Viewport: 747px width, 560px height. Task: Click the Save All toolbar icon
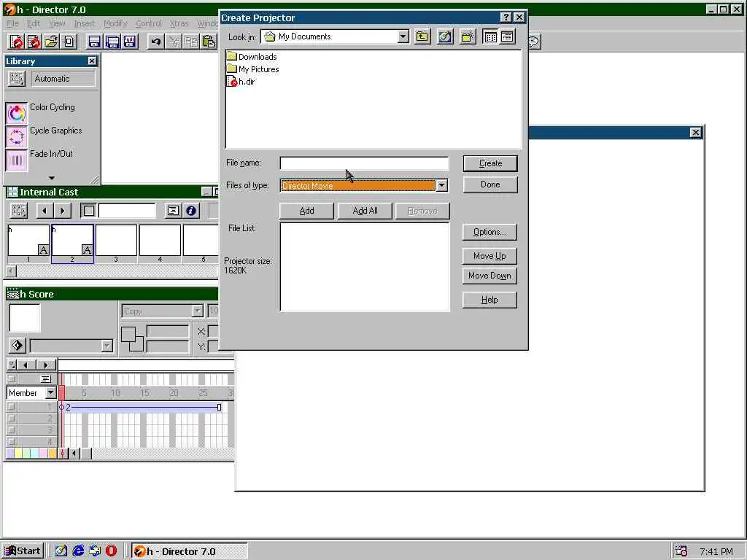coord(112,42)
